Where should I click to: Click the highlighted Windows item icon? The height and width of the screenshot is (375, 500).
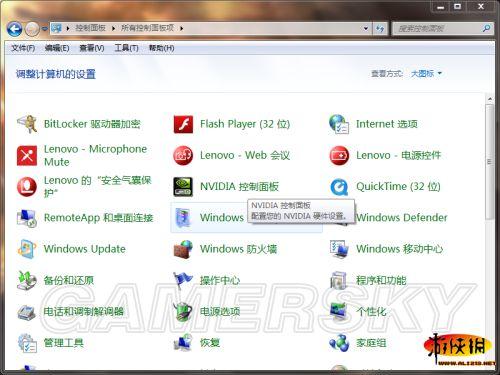click(x=183, y=218)
